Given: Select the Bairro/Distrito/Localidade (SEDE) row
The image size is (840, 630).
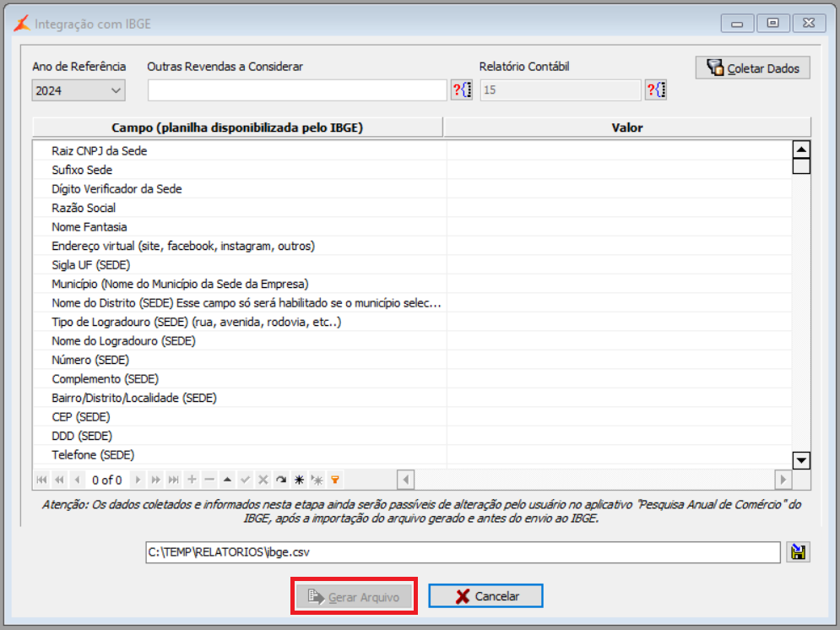Looking at the screenshot, I should pyautogui.click(x=412, y=398).
